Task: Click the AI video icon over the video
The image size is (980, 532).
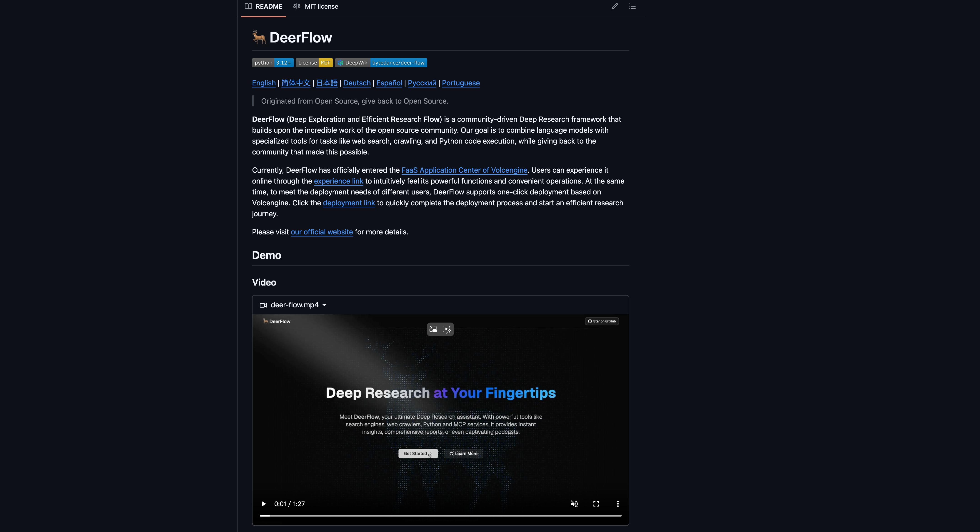Action: coord(447,329)
